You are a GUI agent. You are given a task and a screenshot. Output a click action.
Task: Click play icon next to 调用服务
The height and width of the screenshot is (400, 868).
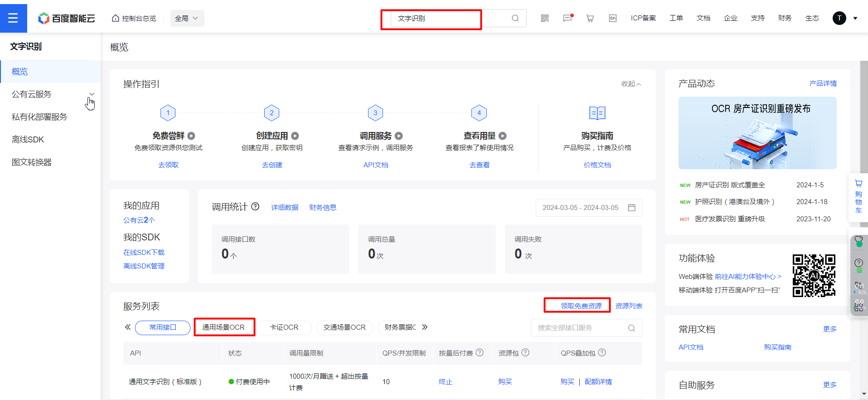[x=399, y=136]
